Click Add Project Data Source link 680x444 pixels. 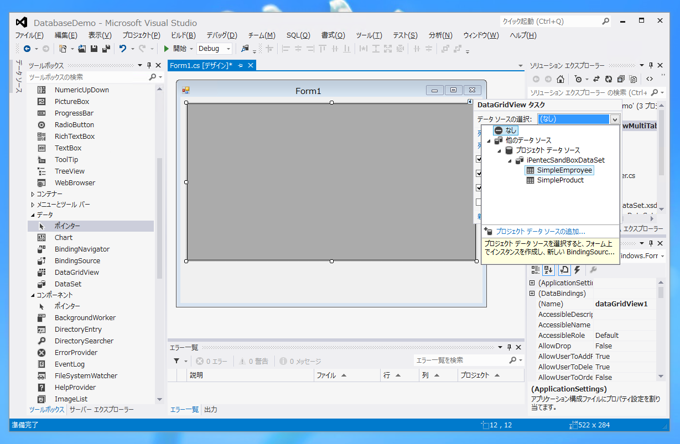point(540,232)
